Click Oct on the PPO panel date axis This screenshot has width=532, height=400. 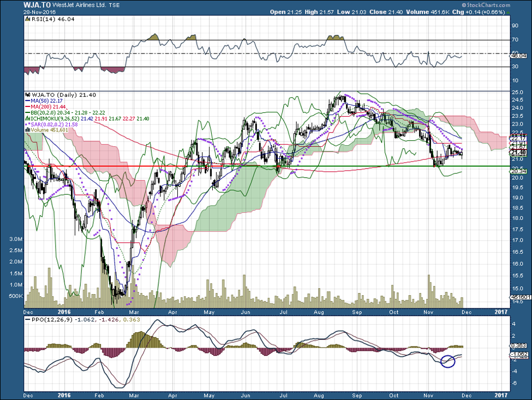393,395
